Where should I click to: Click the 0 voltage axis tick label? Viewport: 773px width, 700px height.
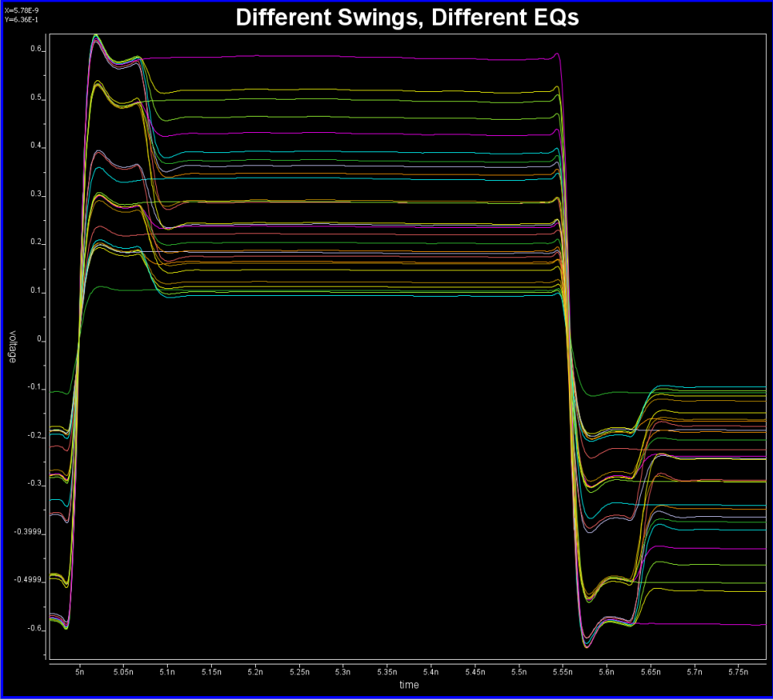[x=40, y=340]
